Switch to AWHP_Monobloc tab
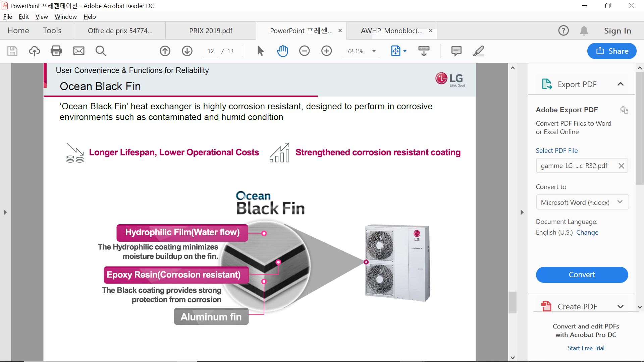Image resolution: width=644 pixels, height=362 pixels. tap(391, 31)
